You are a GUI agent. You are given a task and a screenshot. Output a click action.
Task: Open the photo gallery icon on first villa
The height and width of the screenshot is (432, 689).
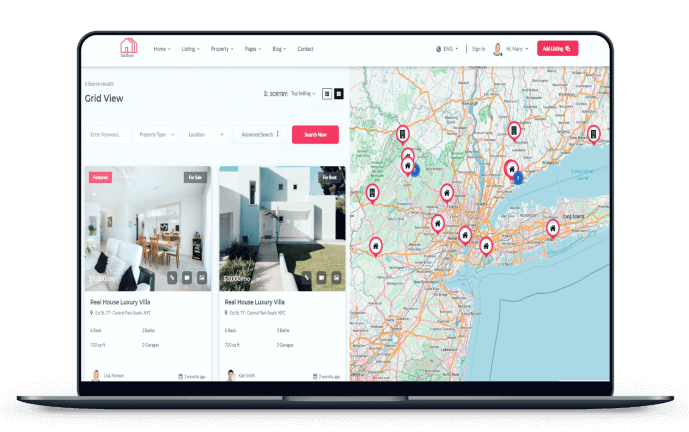pyautogui.click(x=201, y=277)
